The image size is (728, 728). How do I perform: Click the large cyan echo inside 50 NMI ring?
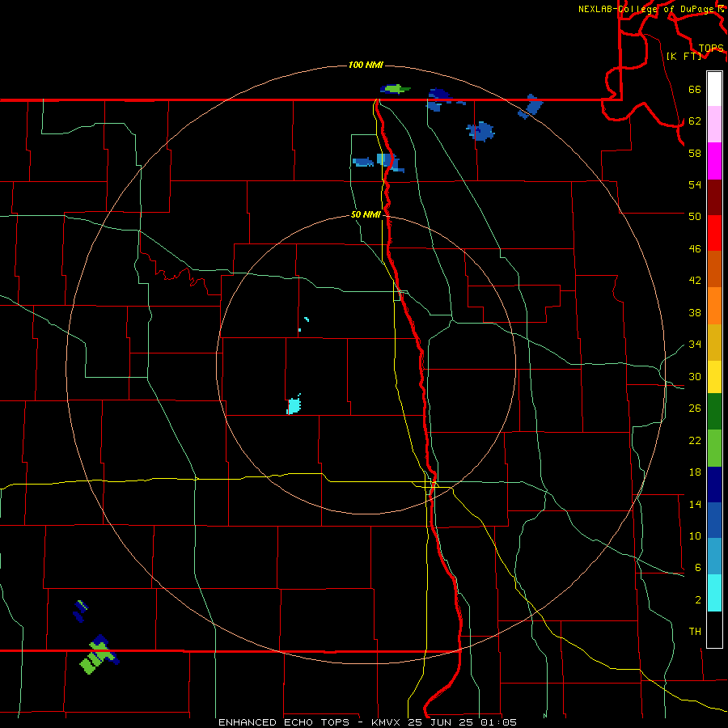click(x=294, y=405)
